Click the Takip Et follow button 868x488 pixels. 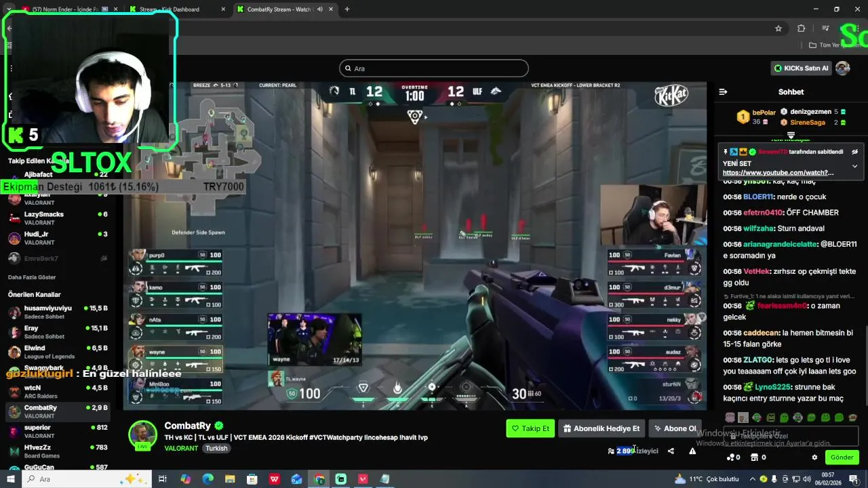(x=530, y=428)
